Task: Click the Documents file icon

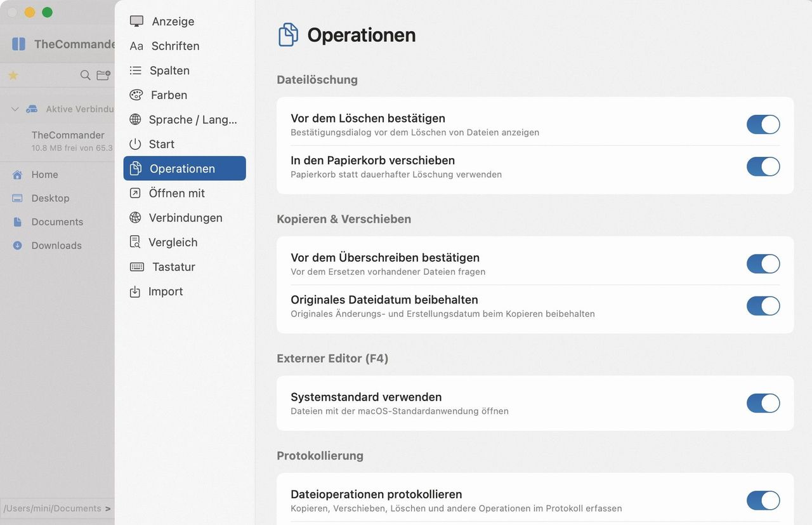Action: click(18, 222)
